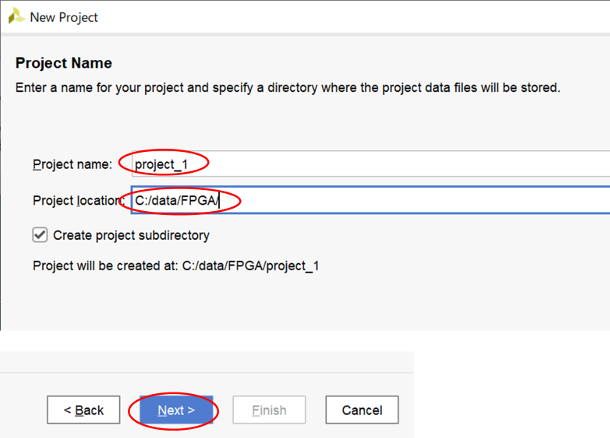Click the empty right side of Project name field
610x438 pixels.
pos(420,164)
